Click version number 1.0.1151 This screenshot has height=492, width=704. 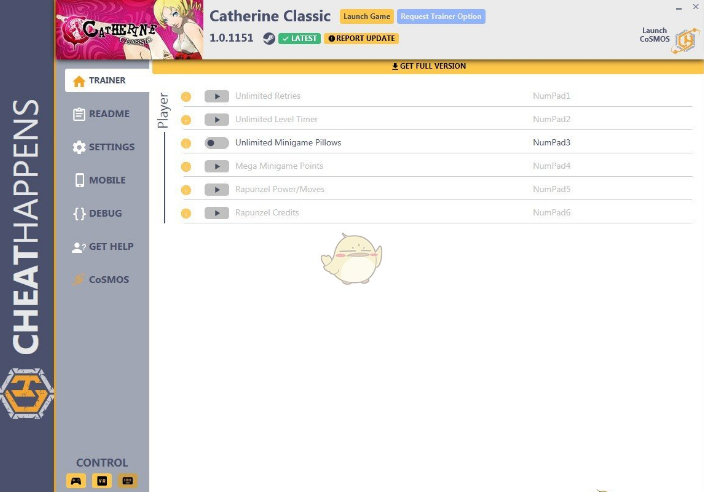(231, 38)
